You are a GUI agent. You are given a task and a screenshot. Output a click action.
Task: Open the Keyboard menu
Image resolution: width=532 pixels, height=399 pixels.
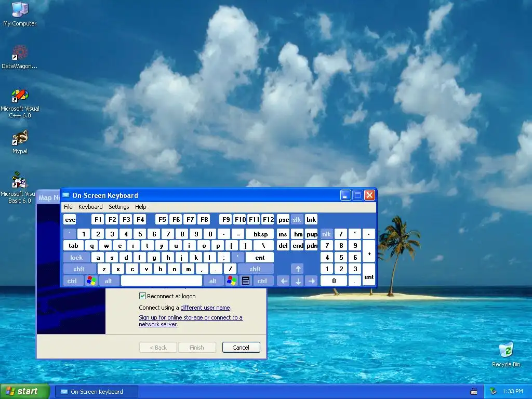(x=90, y=207)
